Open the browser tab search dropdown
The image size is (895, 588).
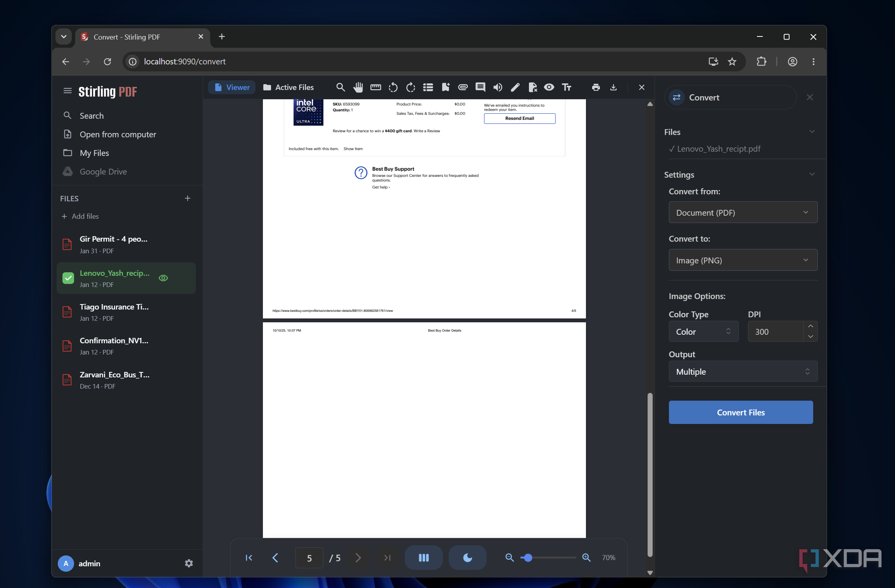64,37
